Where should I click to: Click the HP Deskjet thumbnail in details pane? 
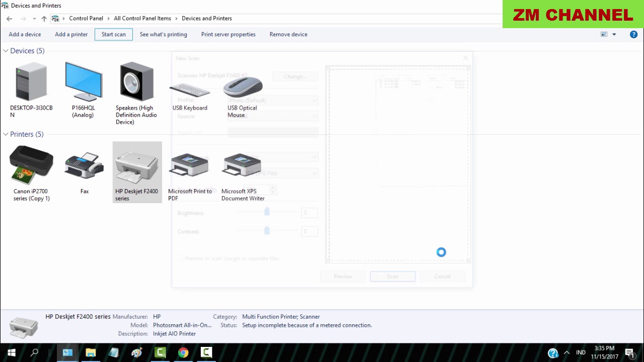click(x=24, y=327)
